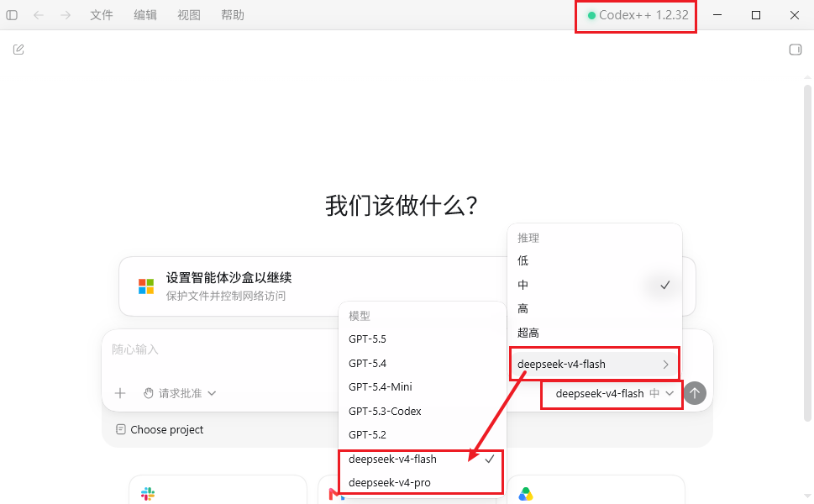Click the 推理 menu header text

tap(528, 238)
